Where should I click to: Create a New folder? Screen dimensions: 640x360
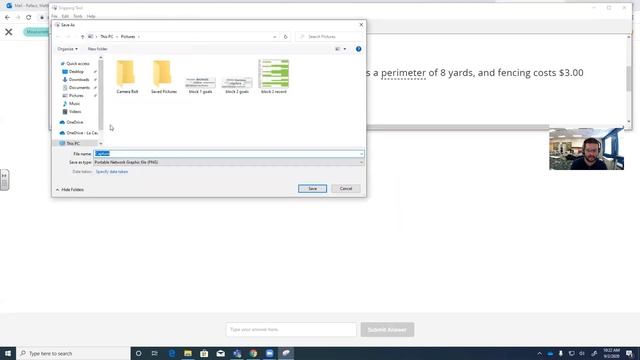point(98,49)
